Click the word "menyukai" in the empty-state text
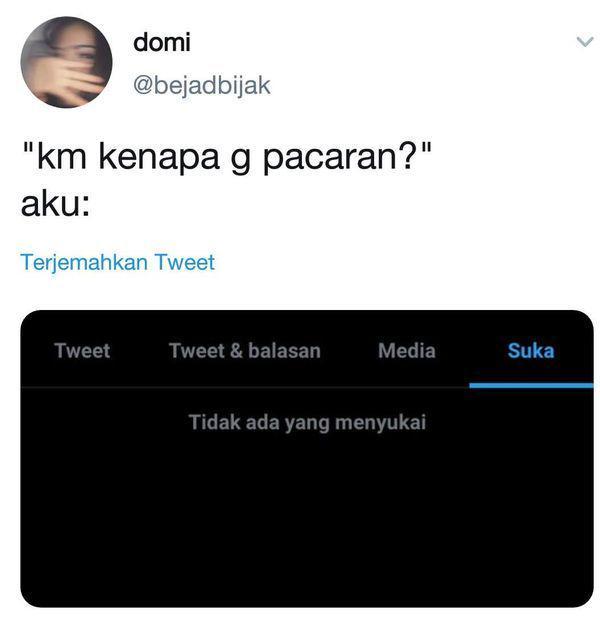 click(380, 423)
